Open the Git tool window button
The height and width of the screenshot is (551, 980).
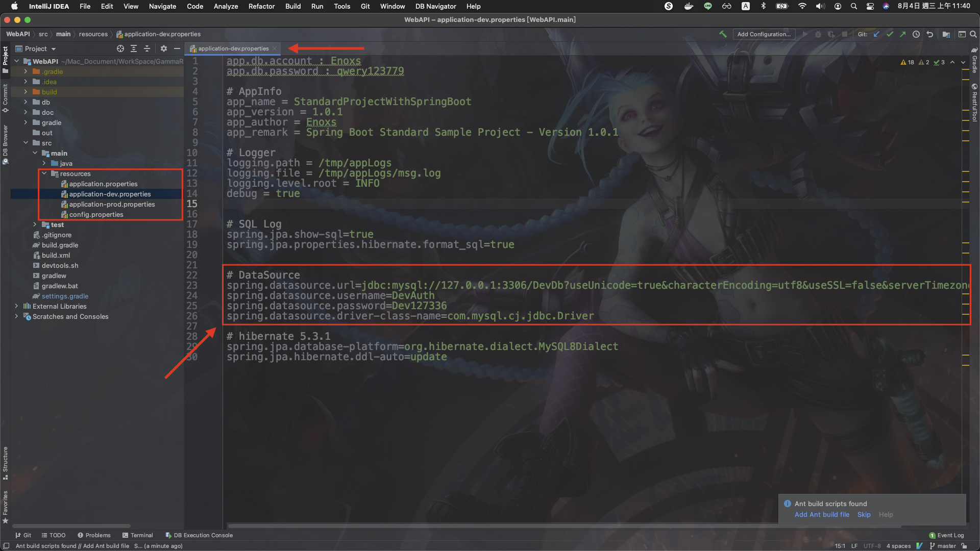(x=23, y=535)
